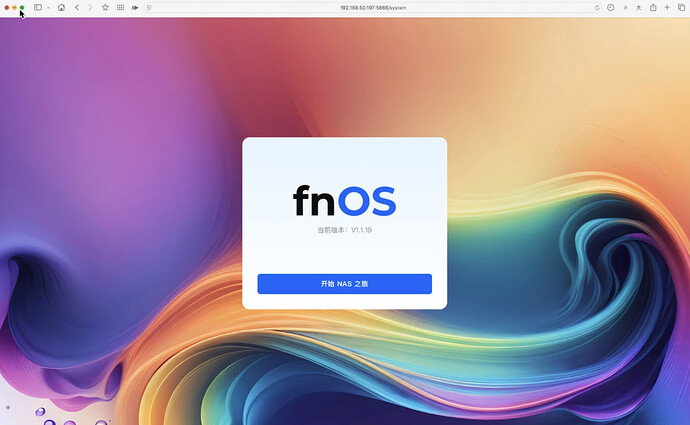Share the page via share icon
690x425 pixels.
[x=653, y=7]
